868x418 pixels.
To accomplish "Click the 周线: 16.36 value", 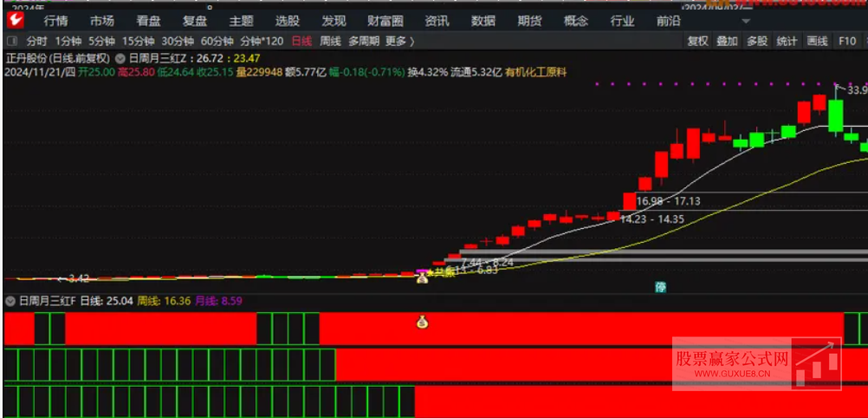I will pyautogui.click(x=164, y=301).
